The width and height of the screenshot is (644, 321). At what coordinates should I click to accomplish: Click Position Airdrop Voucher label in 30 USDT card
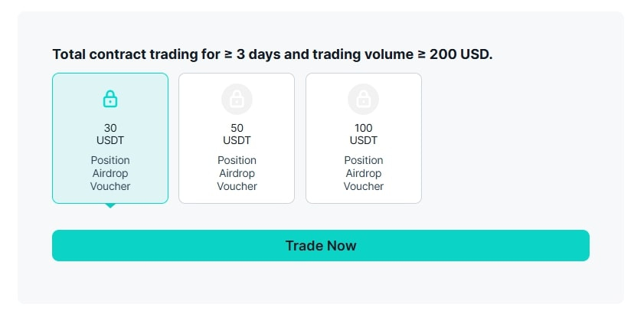tap(110, 173)
